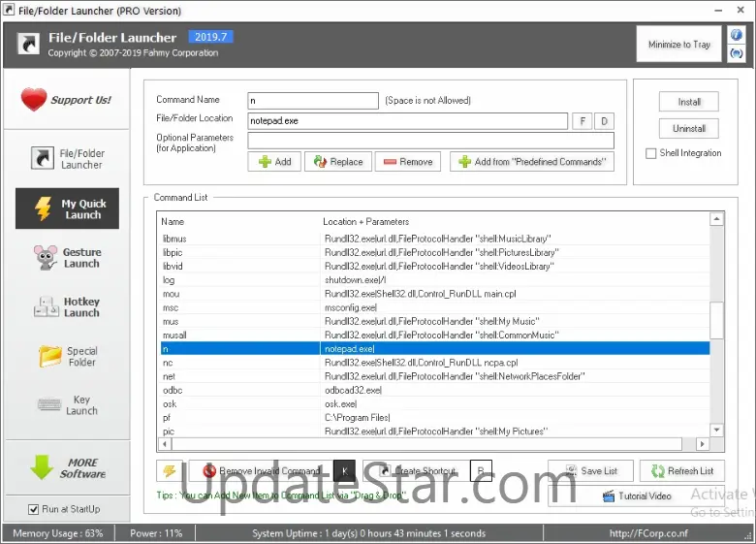Open the Hotkey Launch section
This screenshot has width=756, height=544.
68,306
